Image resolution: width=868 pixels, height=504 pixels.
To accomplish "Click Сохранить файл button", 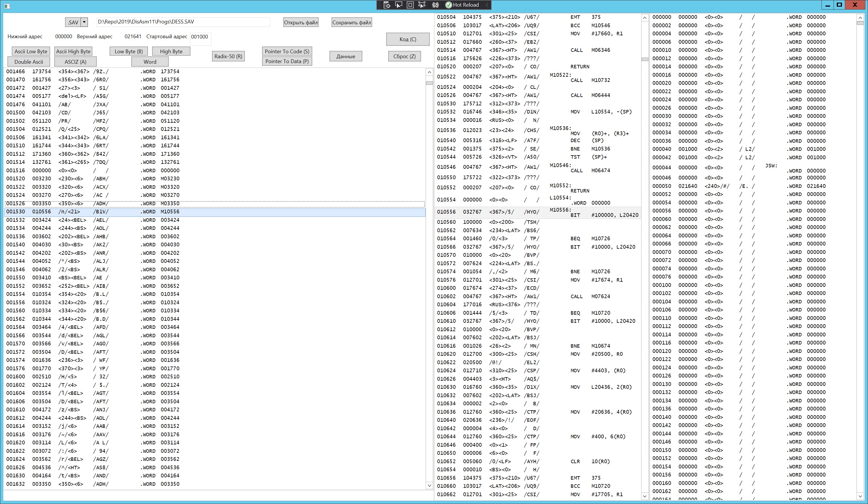I will 351,22.
